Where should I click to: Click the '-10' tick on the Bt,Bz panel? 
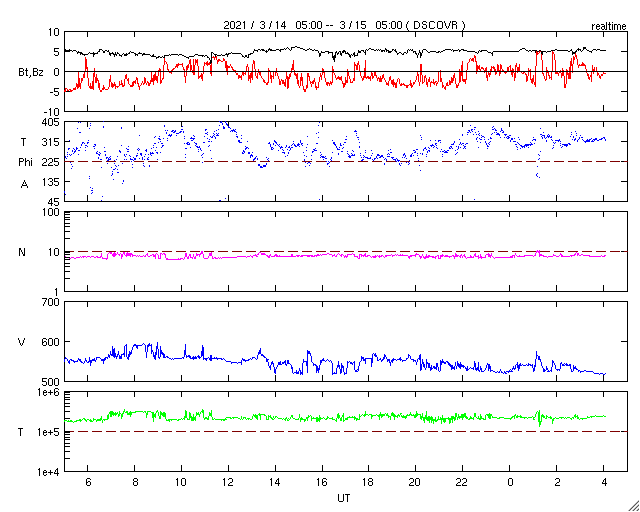(x=53, y=112)
